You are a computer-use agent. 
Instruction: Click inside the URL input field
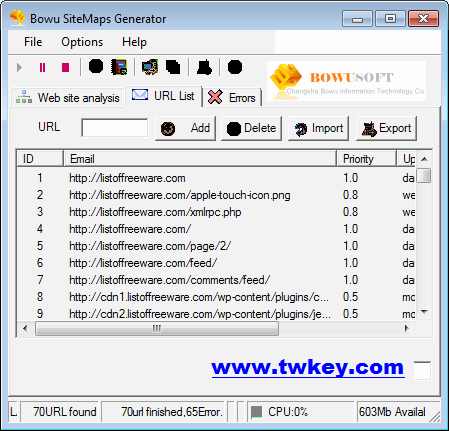point(115,128)
